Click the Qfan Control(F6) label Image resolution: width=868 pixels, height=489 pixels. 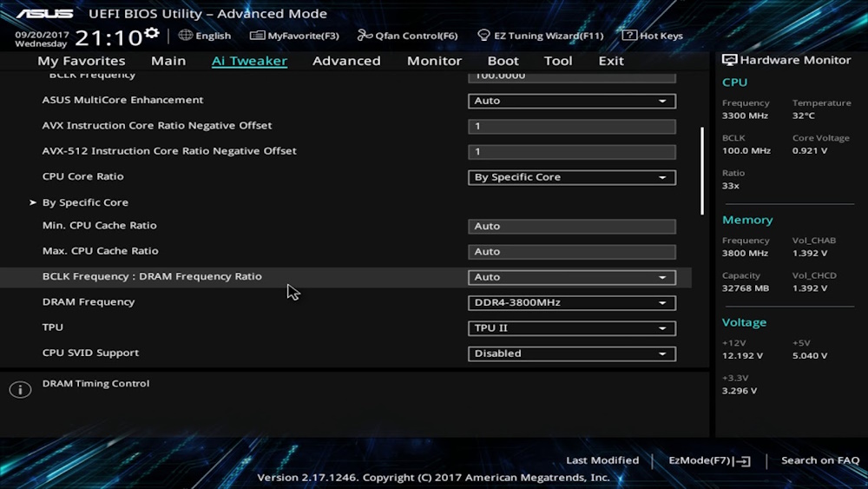pyautogui.click(x=417, y=36)
